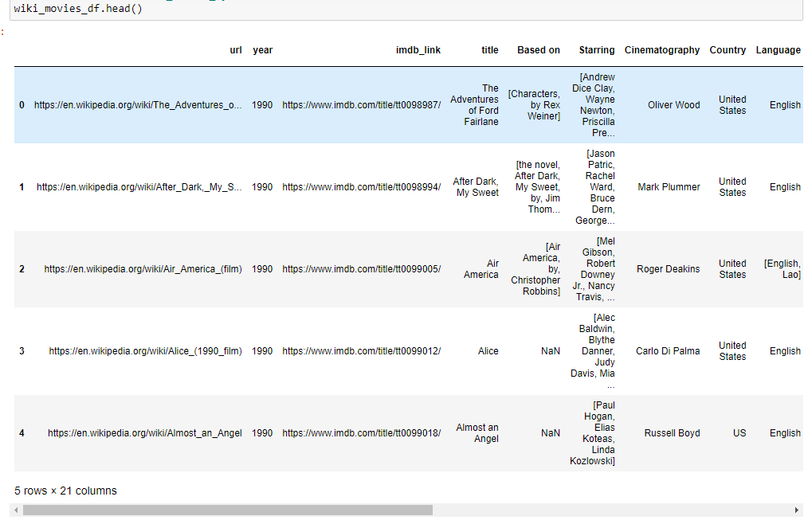This screenshot has width=812, height=524.
Task: Click the title 'After Dark, My Sweet'
Action: [476, 187]
